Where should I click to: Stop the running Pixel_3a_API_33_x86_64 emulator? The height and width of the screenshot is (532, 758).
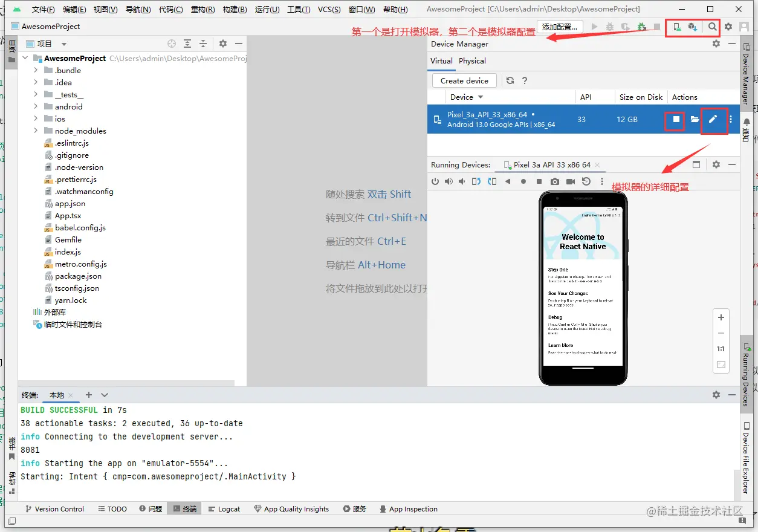click(677, 120)
